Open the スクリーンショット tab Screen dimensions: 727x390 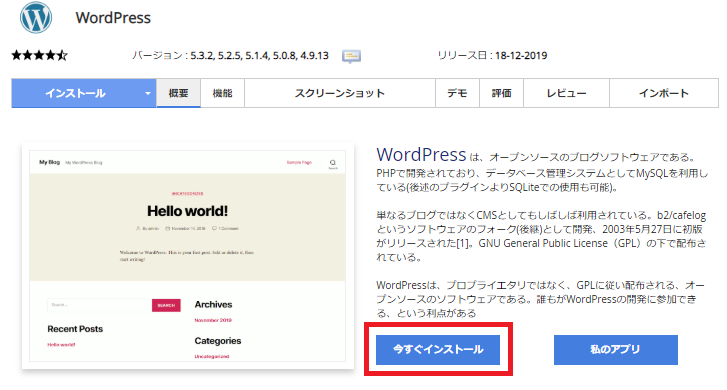(340, 93)
